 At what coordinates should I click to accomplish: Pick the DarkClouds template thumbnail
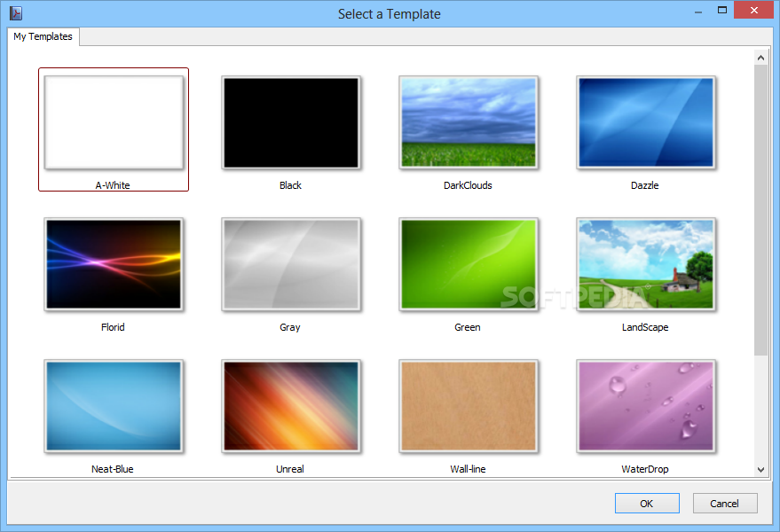tap(469, 122)
